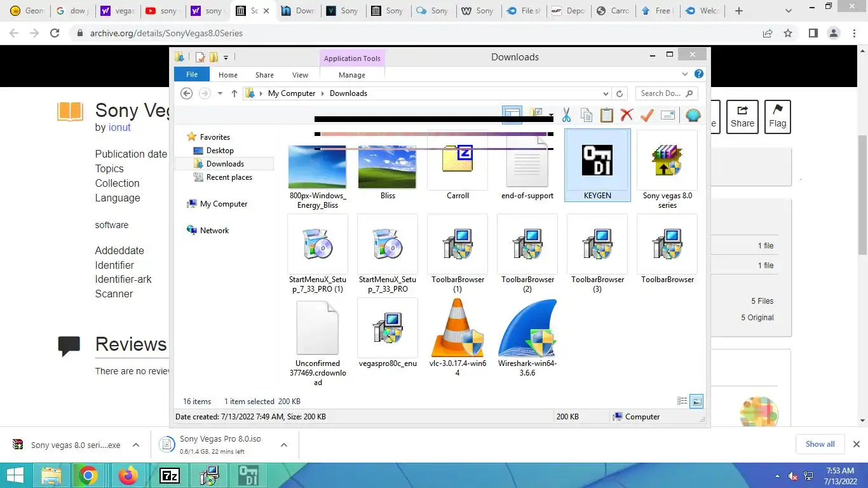Bookmark this page with star icon
The width and height of the screenshot is (868, 488).
(x=788, y=33)
